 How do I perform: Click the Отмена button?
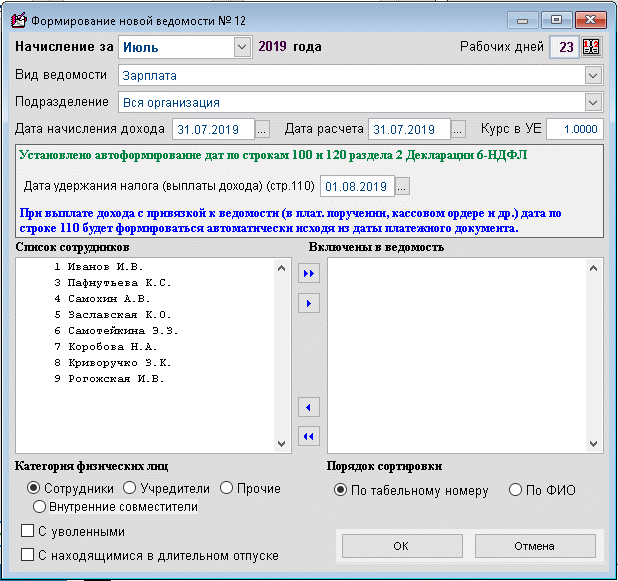pos(535,546)
